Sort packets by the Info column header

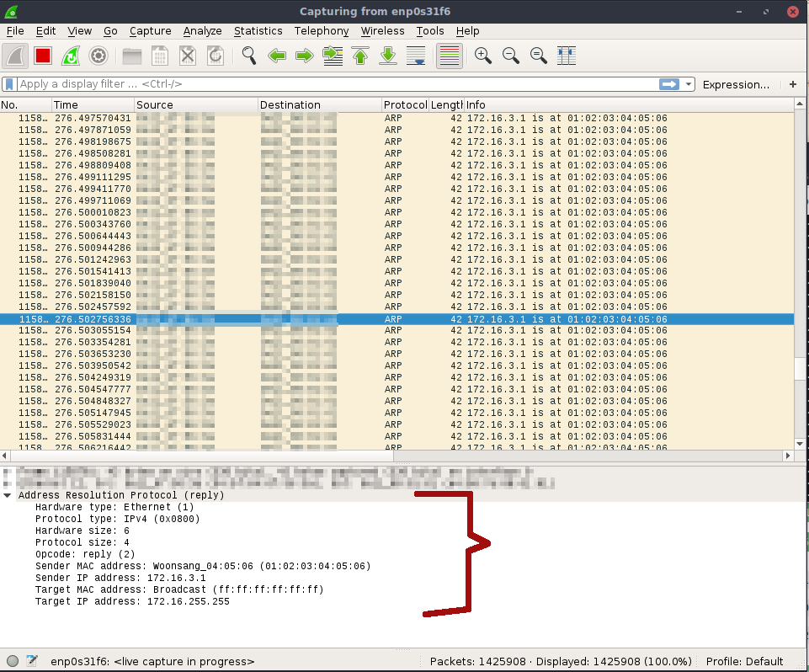(x=629, y=104)
